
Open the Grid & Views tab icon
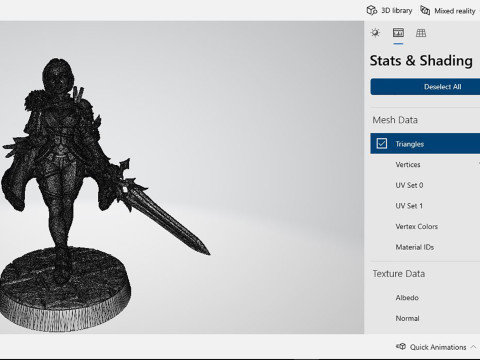coord(421,33)
